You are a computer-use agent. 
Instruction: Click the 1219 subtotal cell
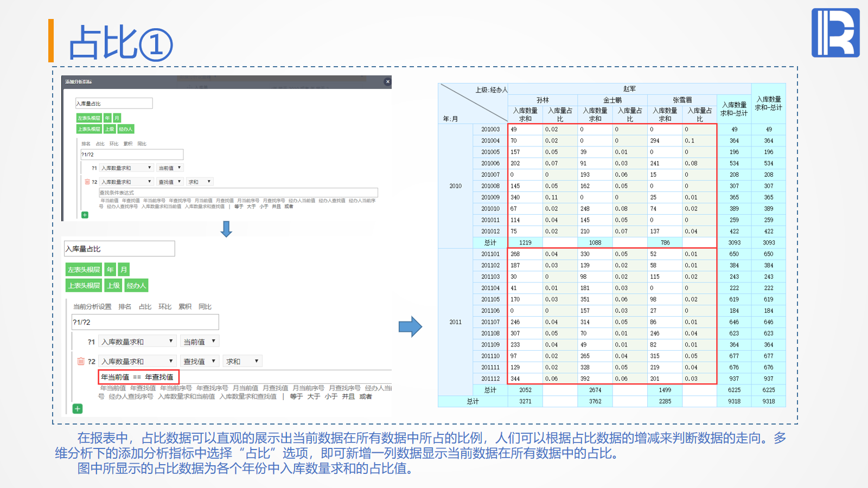coord(525,242)
